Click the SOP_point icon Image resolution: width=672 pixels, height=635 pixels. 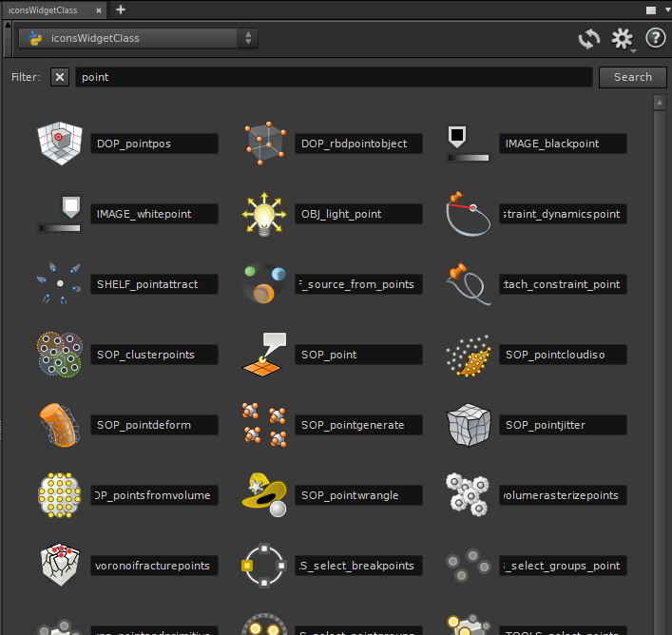(264, 355)
